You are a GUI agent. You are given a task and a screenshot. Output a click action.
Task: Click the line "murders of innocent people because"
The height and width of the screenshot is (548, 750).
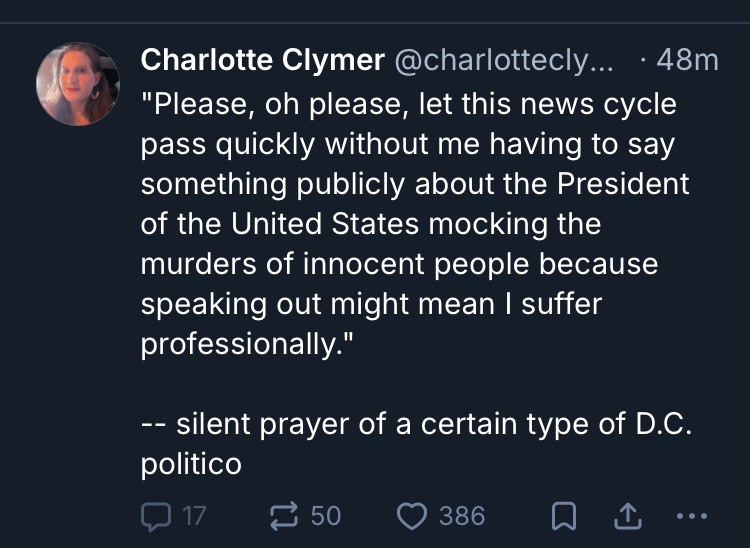pos(399,263)
